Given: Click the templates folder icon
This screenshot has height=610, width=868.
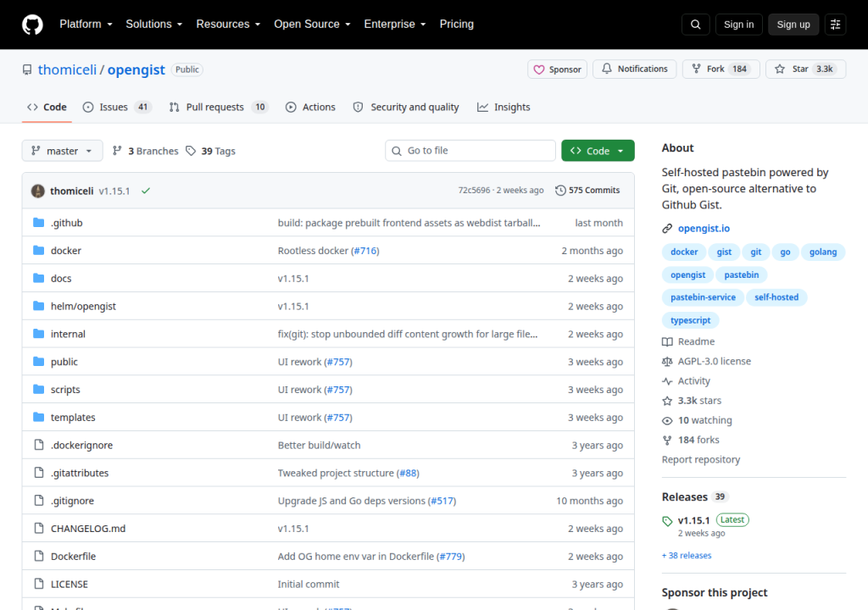Looking at the screenshot, I should (x=38, y=417).
